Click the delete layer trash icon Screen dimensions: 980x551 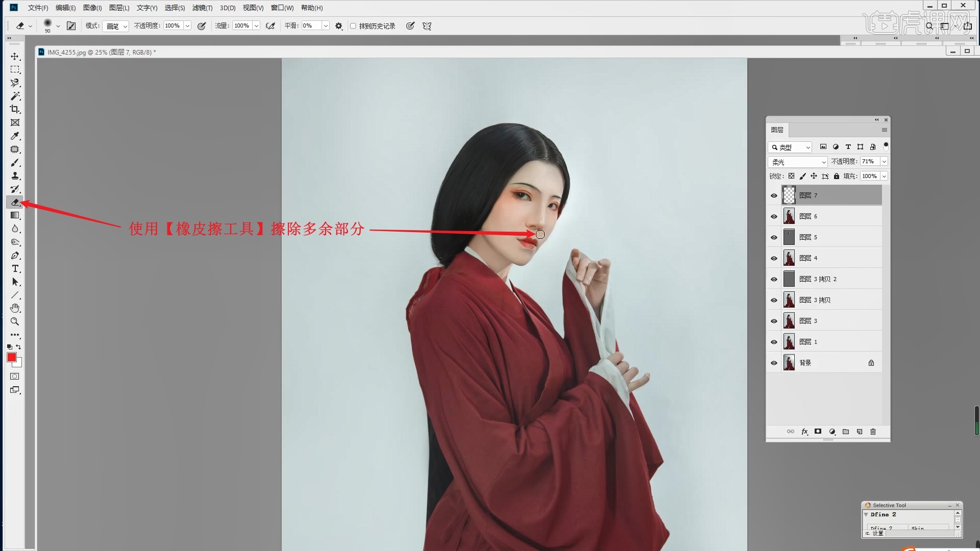tap(873, 432)
